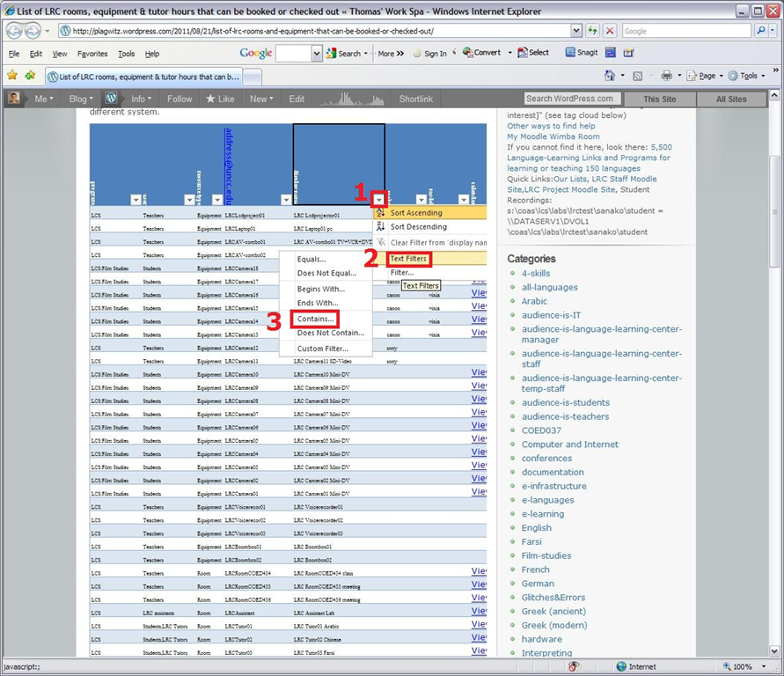784x676 pixels.
Task: Choose Contains... in Text Filters submenu
Action: [315, 319]
